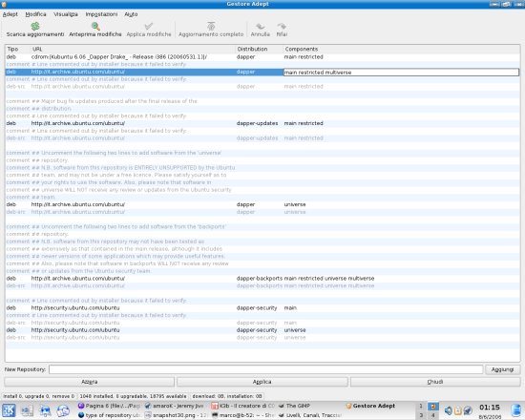Click comment 'Major bug fix updates produced' line
The height and width of the screenshot is (420, 525).
pos(262,101)
